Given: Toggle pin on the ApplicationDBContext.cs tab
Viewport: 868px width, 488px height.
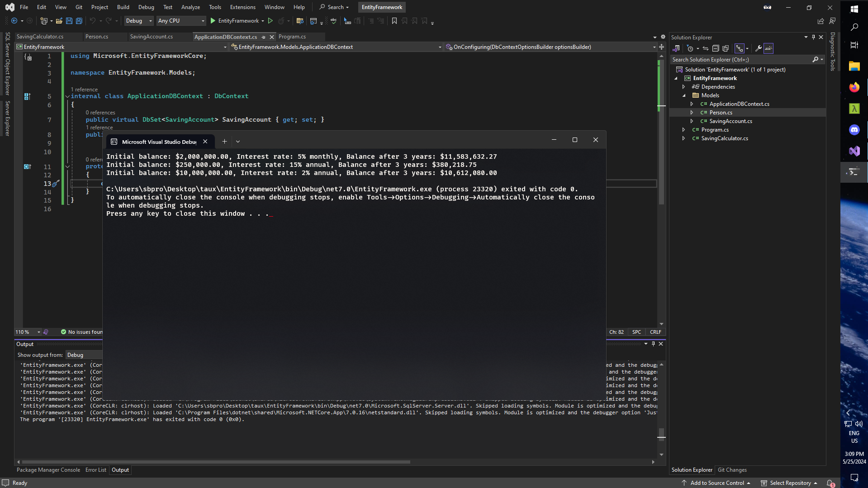Looking at the screenshot, I should (x=263, y=37).
